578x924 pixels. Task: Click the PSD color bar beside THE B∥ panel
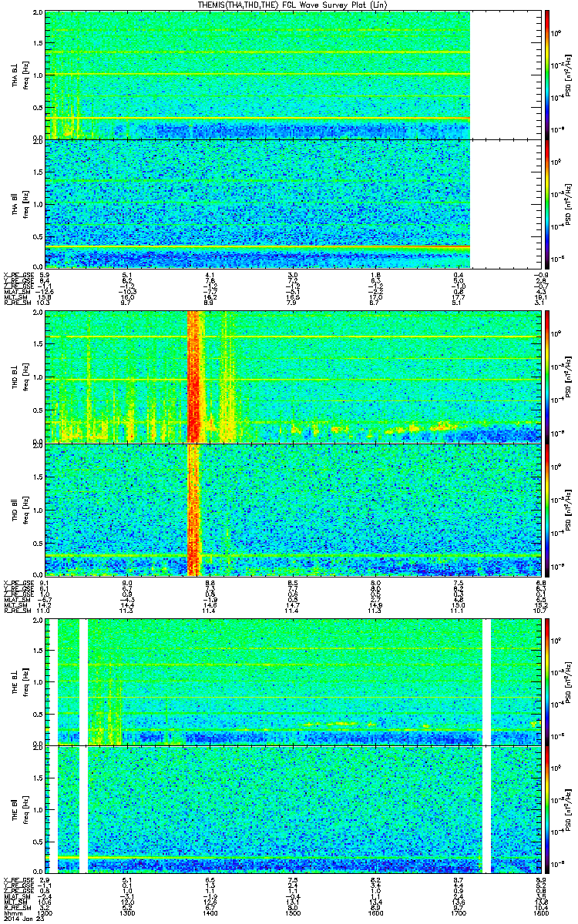click(x=546, y=808)
